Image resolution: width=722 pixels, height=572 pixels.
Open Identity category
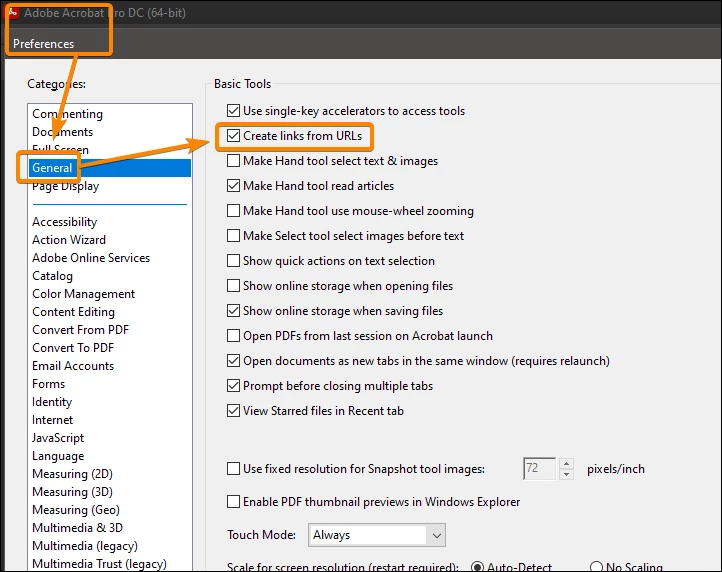coord(52,402)
